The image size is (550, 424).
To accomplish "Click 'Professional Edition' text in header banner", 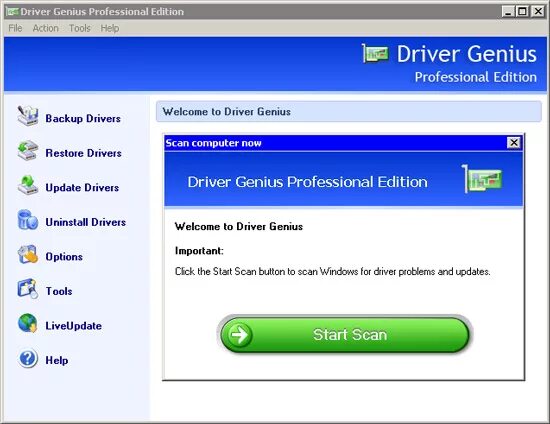I will [x=476, y=77].
